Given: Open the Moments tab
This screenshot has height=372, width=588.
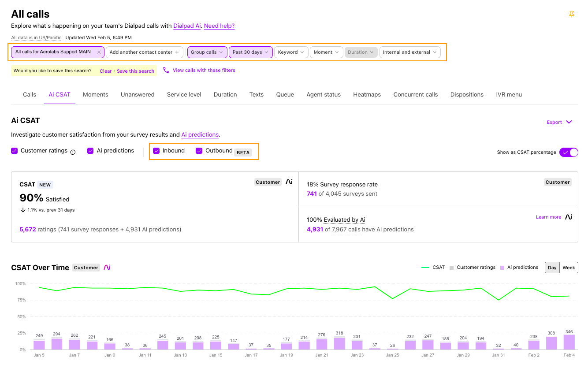Looking at the screenshot, I should [96, 94].
